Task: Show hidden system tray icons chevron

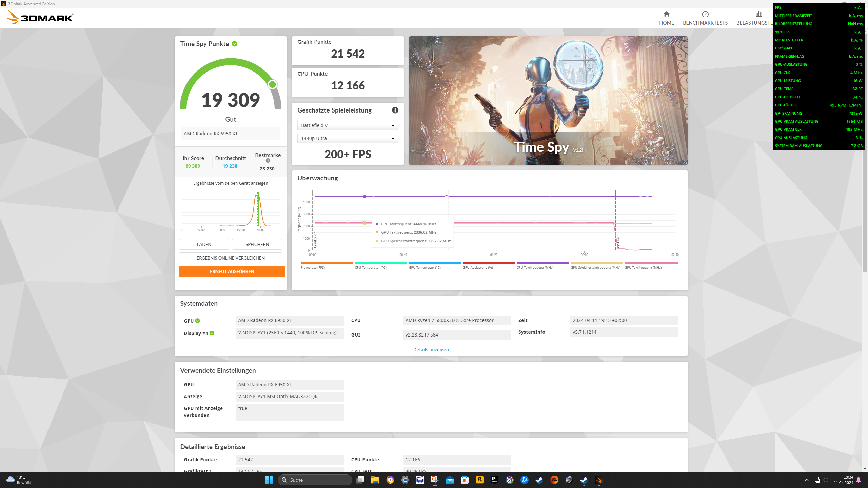Action: coord(806,480)
